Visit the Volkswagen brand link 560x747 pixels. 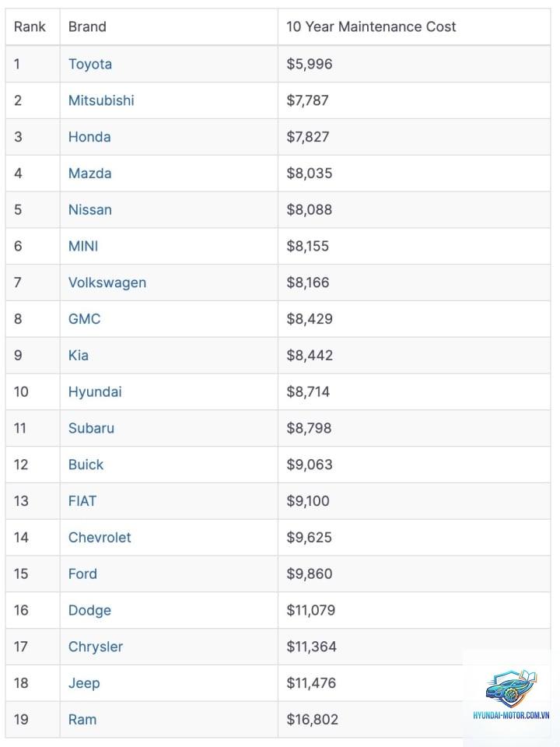(x=107, y=282)
